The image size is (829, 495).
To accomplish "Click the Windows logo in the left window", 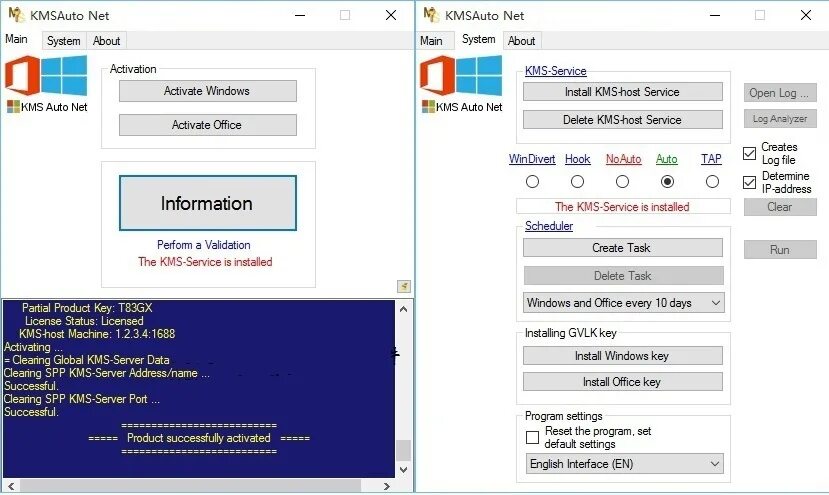I will coord(64,76).
